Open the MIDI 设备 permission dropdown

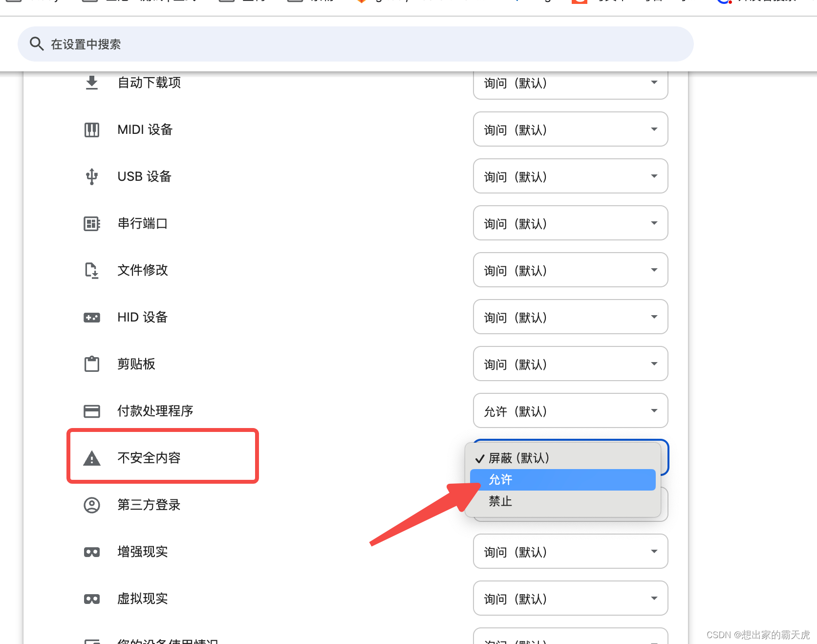tap(570, 129)
